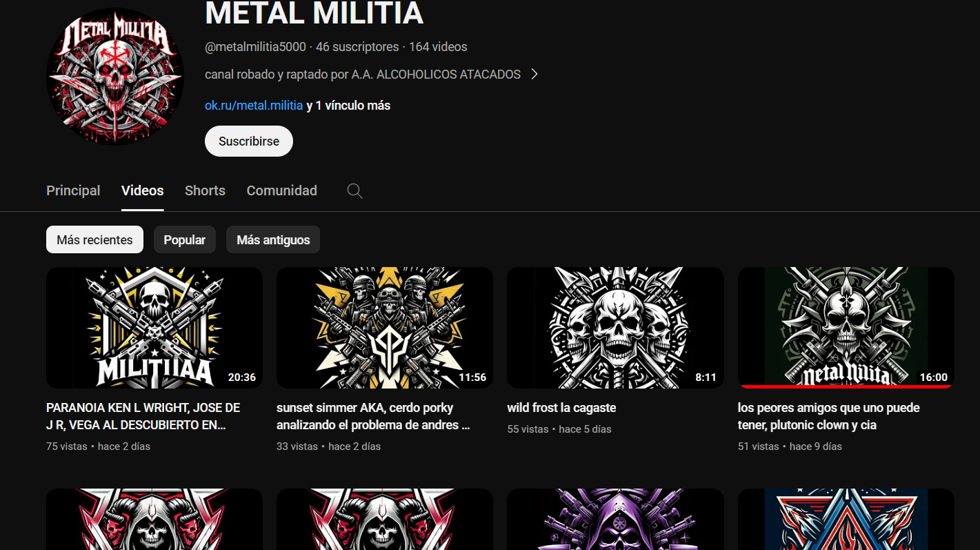Click the 'hace 9 días' upload date
The height and width of the screenshot is (550, 980).
pyautogui.click(x=816, y=446)
